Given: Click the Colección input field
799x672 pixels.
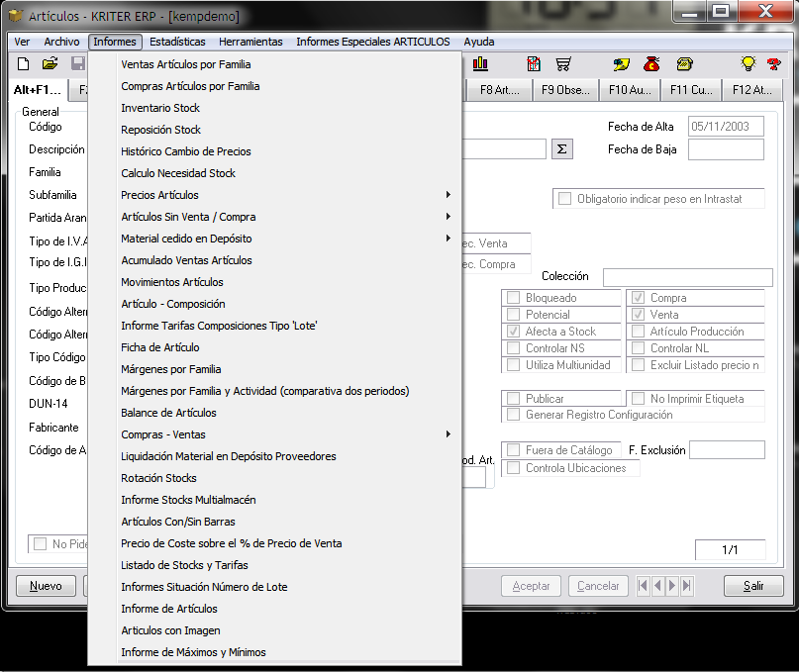Looking at the screenshot, I should click(688, 278).
